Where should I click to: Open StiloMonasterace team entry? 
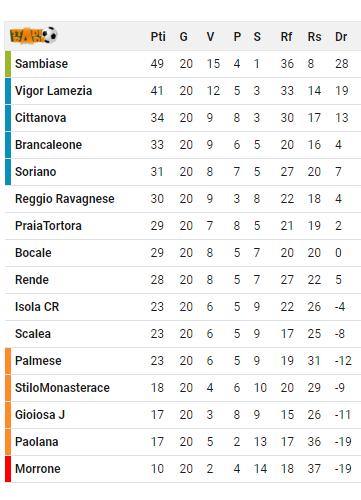[x=62, y=388]
